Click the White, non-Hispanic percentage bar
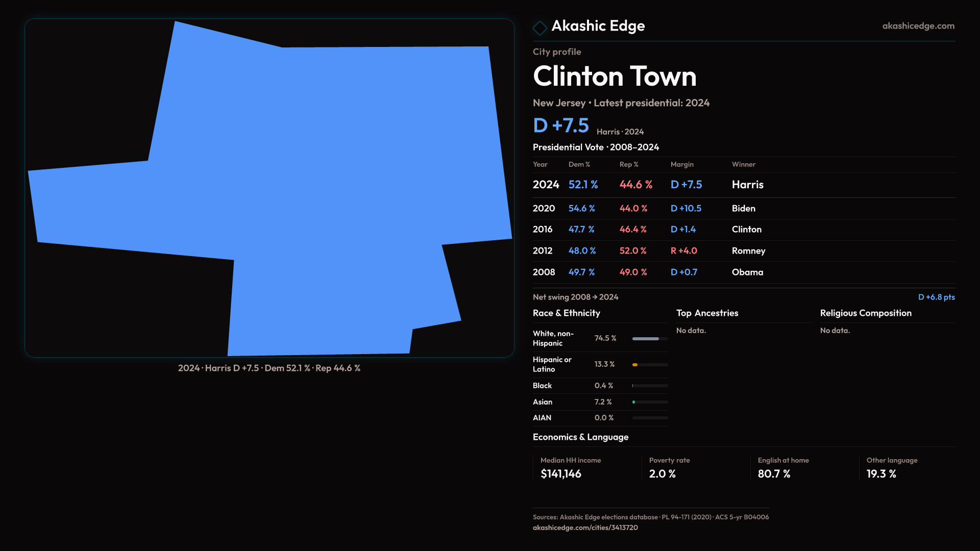 point(646,339)
